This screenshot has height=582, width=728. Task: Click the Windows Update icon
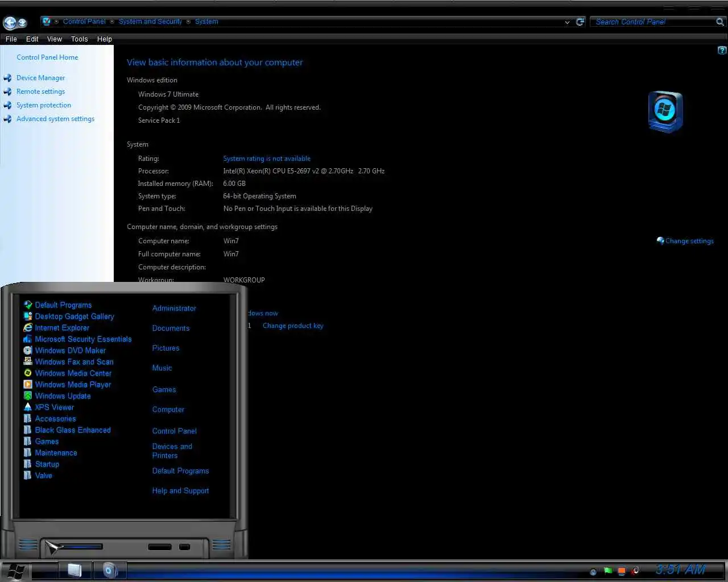point(28,396)
